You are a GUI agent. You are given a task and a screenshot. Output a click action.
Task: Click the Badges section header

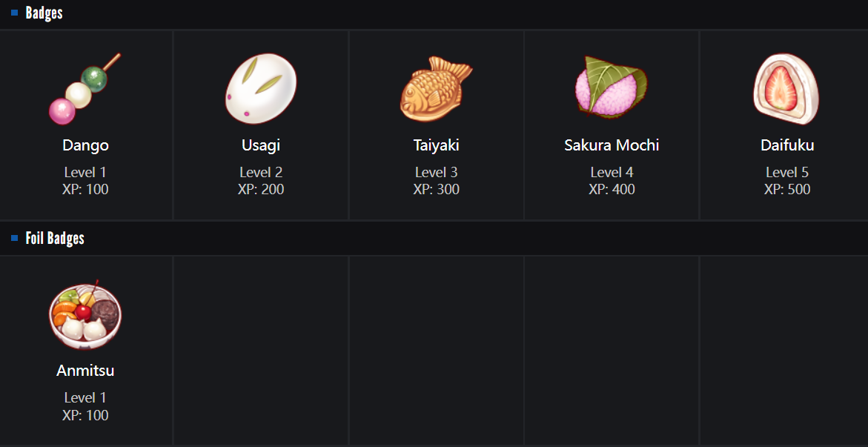tap(44, 13)
